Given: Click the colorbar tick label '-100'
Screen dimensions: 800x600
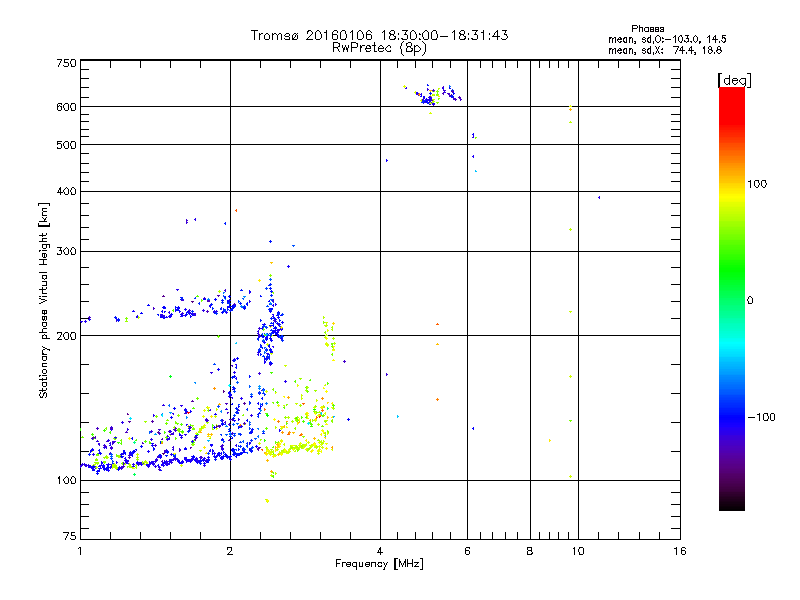Looking at the screenshot, I should pos(761,417).
